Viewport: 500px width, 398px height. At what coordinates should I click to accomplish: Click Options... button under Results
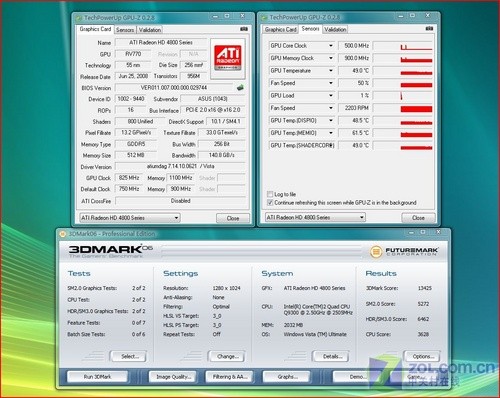(x=423, y=356)
